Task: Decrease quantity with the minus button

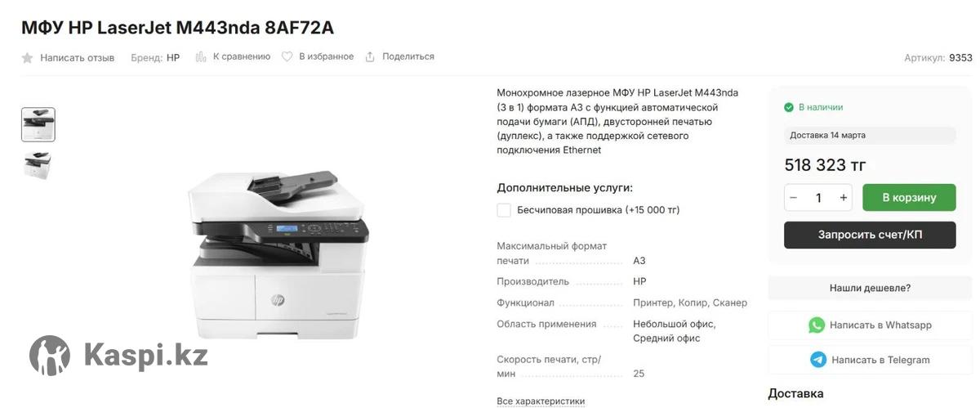Action: coord(793,198)
